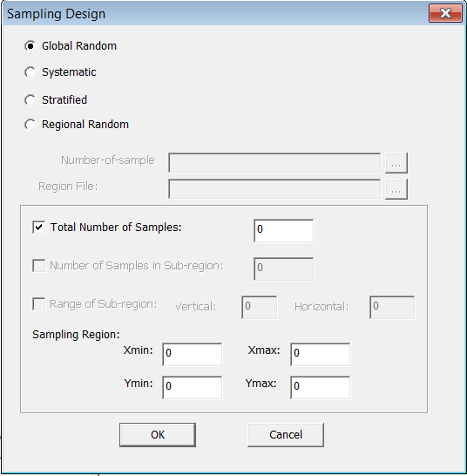Confirm with the OK button

coord(158,435)
